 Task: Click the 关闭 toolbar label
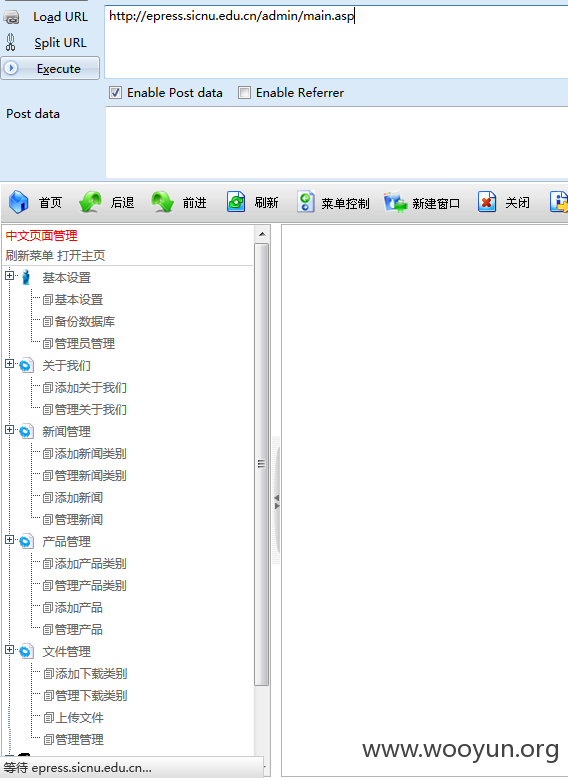click(517, 202)
